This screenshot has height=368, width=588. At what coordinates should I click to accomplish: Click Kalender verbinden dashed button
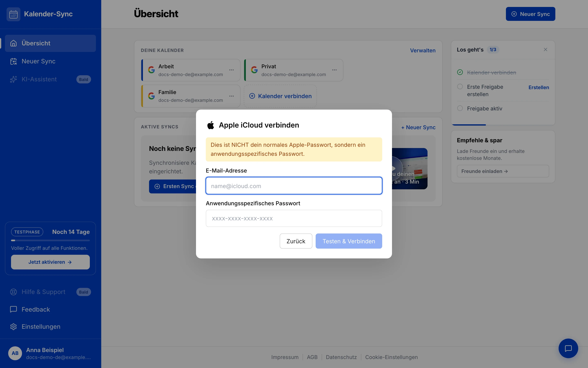[280, 96]
